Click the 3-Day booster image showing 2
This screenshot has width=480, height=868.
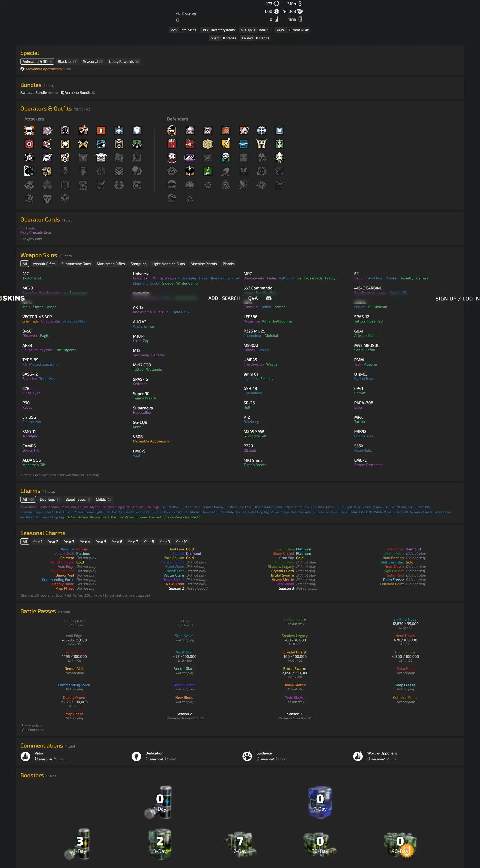(160, 844)
